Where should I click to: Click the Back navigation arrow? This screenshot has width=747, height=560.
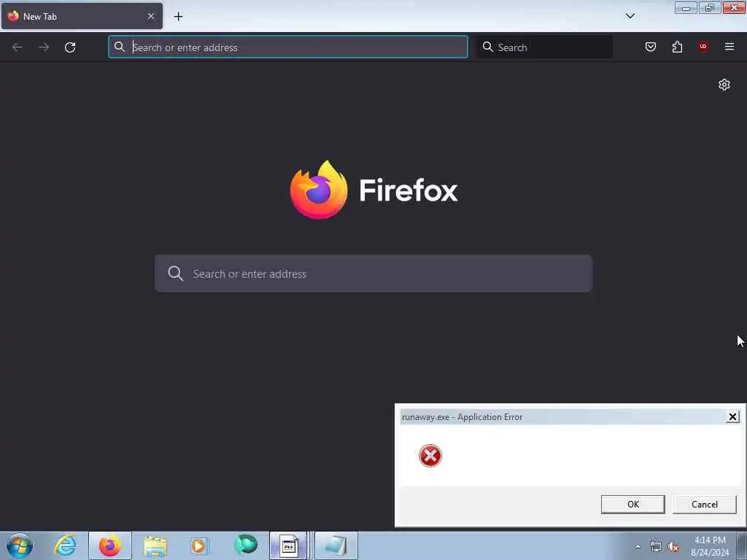[18, 47]
